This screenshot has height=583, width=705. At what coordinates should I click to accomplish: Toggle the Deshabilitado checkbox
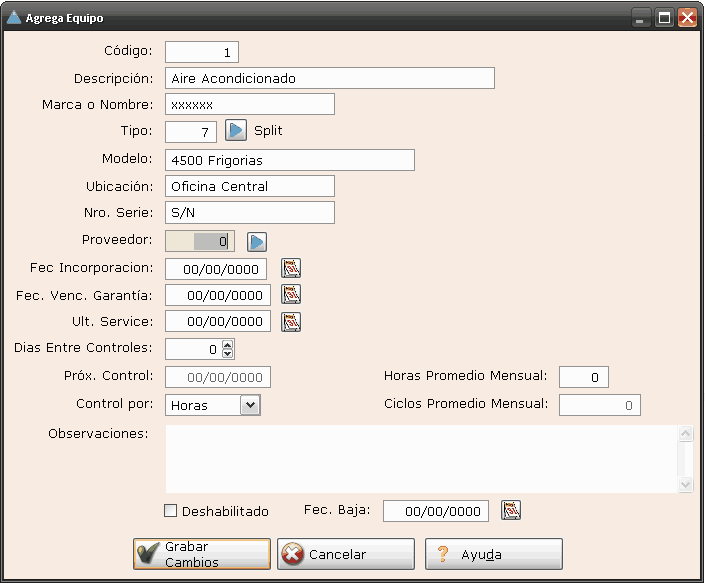[x=171, y=511]
